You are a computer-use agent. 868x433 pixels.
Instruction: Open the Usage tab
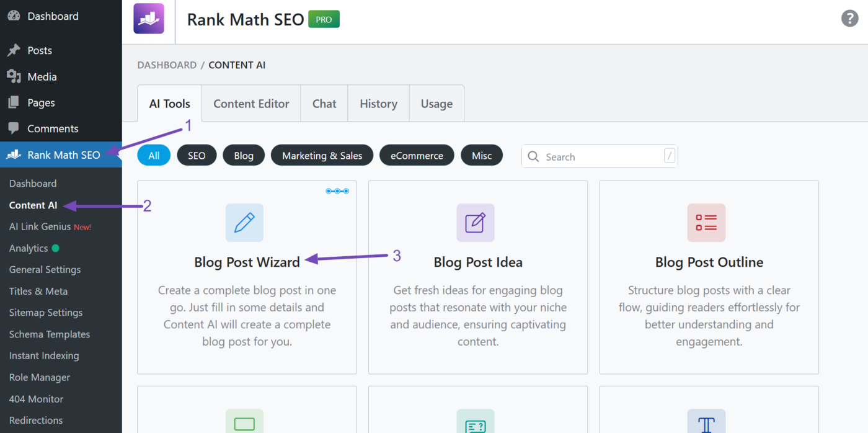[x=436, y=104]
